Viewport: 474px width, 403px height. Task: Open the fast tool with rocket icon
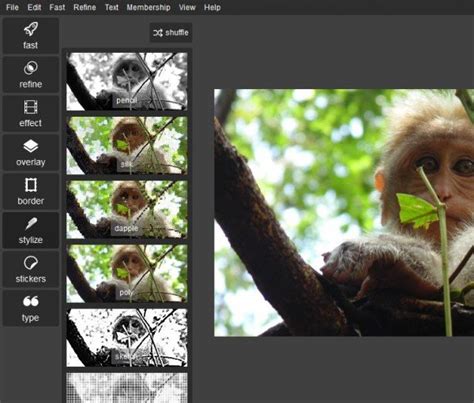pos(31,36)
